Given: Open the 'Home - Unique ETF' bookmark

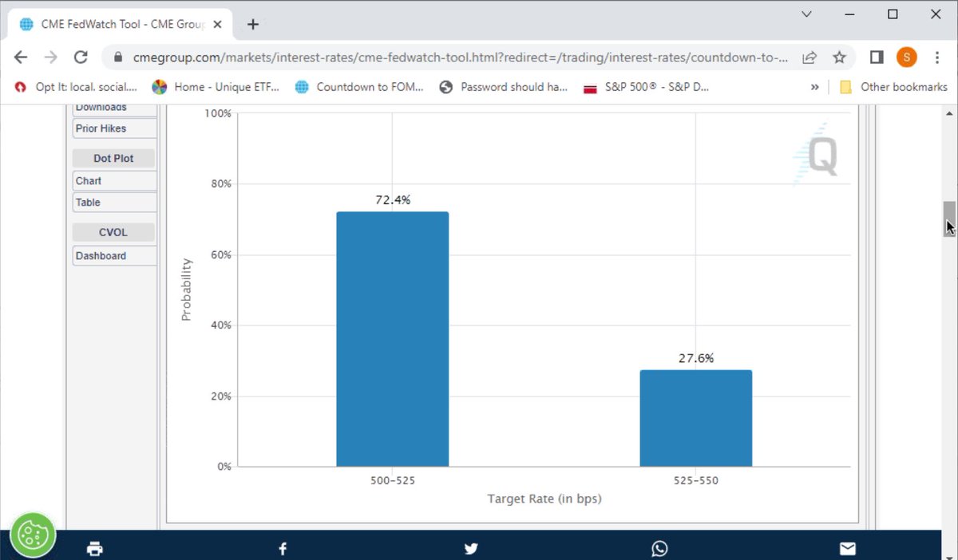Looking at the screenshot, I should pos(216,87).
